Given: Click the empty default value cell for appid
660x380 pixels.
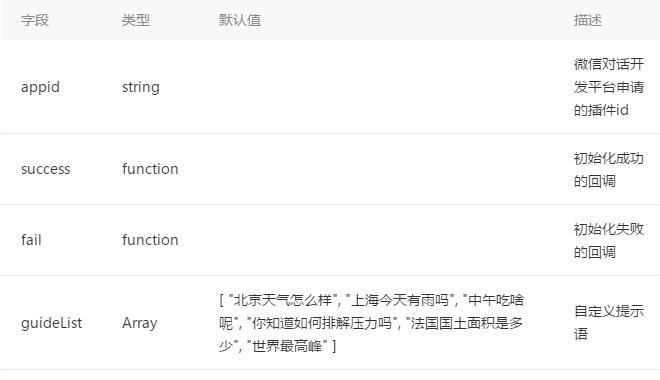Looking at the screenshot, I should (389, 87).
